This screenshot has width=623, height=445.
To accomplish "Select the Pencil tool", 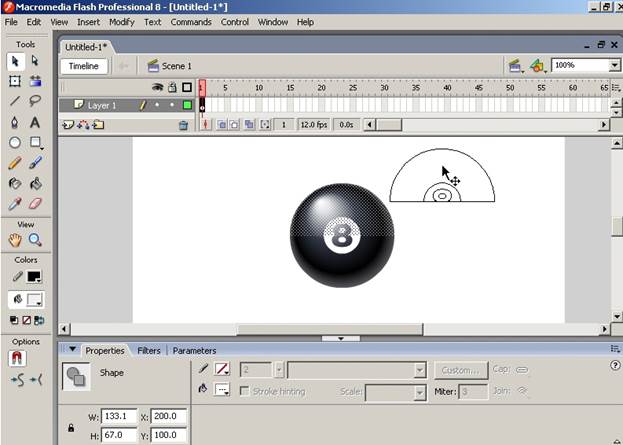I will click(15, 163).
